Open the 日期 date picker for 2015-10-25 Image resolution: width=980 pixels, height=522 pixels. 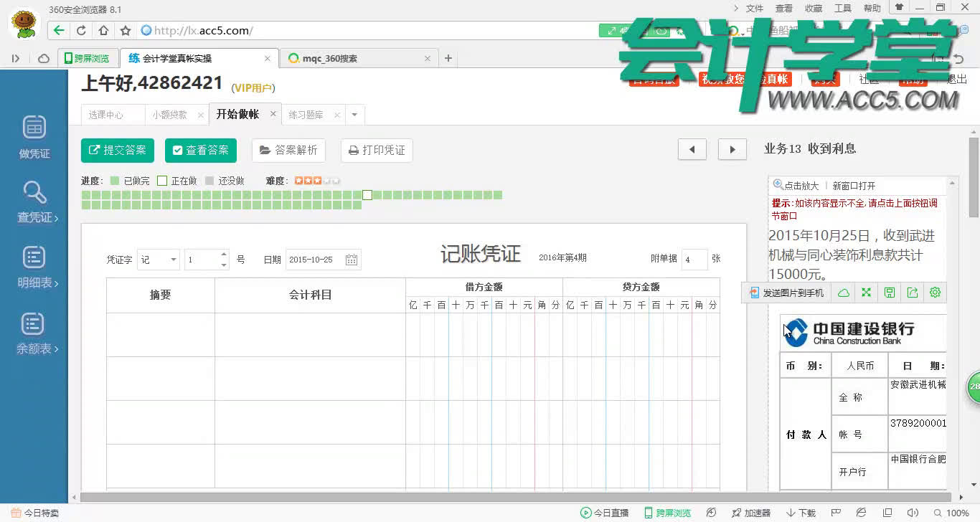click(351, 260)
